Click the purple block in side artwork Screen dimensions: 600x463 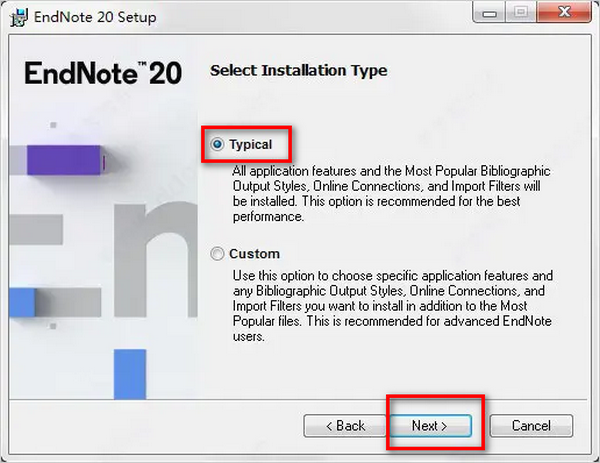[x=64, y=160]
